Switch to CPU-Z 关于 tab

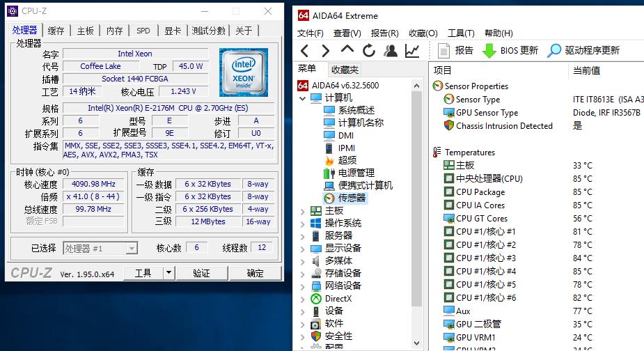tap(244, 31)
